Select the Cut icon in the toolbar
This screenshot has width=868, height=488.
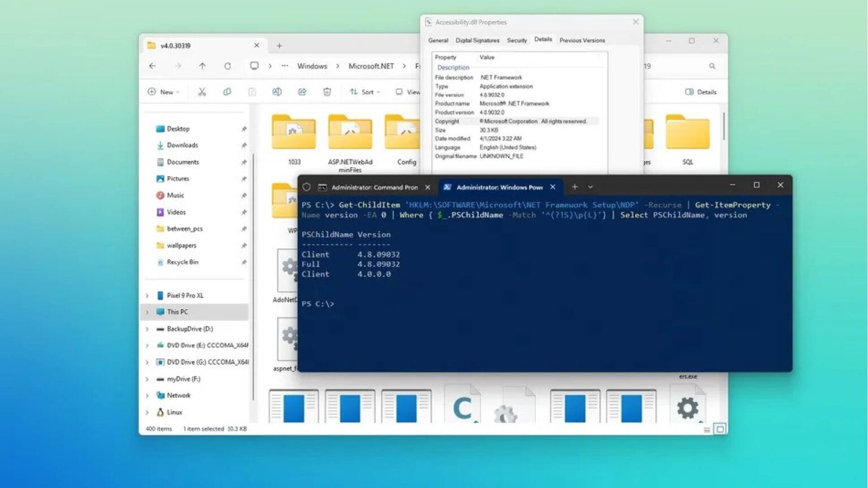tap(202, 91)
